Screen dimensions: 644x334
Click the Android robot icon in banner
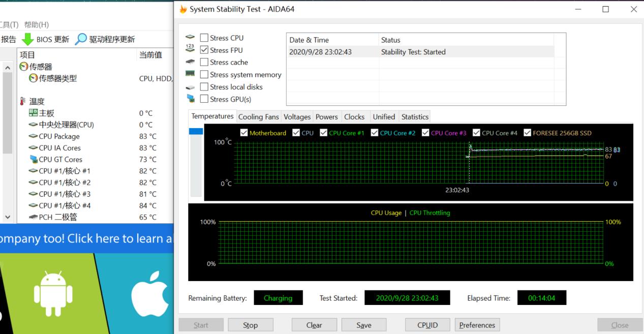click(x=53, y=293)
